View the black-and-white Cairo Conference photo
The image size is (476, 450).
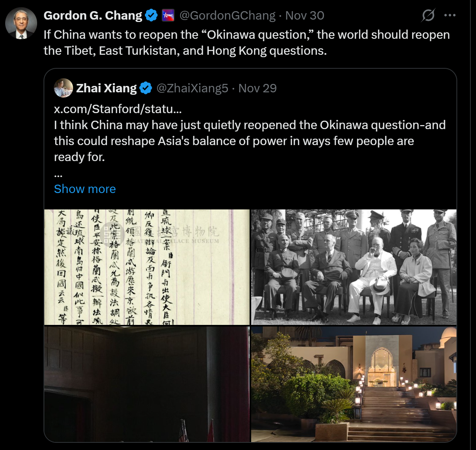[354, 267]
